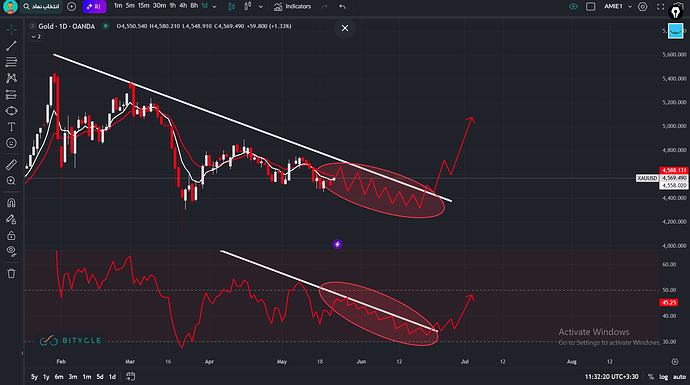Select the trend line drawing tool
The width and height of the screenshot is (690, 385).
click(x=11, y=46)
